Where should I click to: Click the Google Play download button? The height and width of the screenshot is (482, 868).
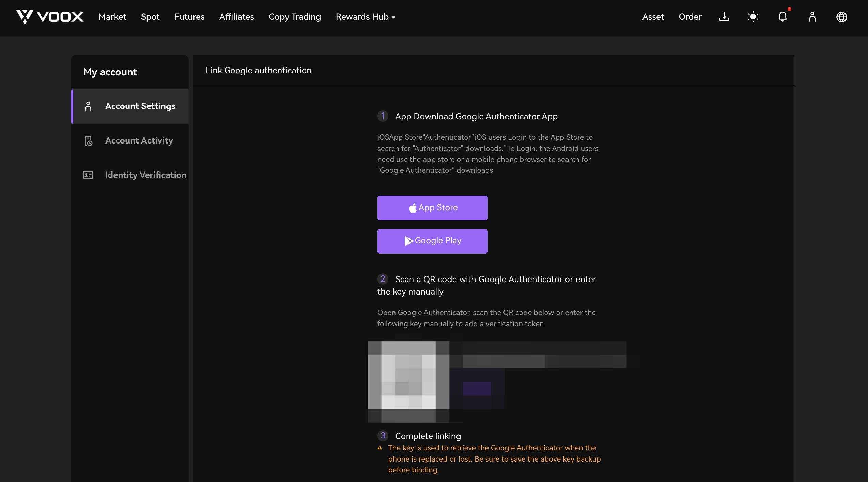(x=432, y=241)
